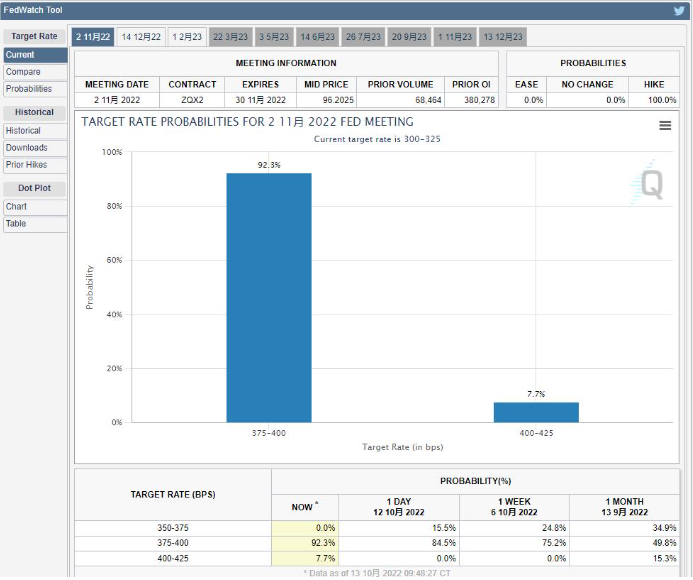Click the Twitter bird icon
The width and height of the screenshot is (693, 580).
coord(679,11)
